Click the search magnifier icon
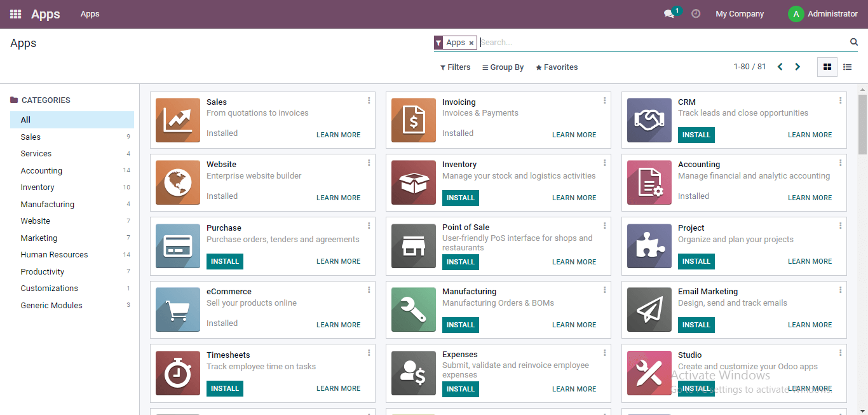This screenshot has height=415, width=868. click(854, 42)
